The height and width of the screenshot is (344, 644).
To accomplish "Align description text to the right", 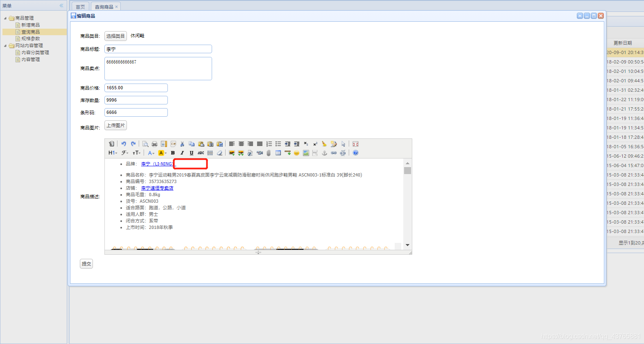I will pyautogui.click(x=250, y=144).
